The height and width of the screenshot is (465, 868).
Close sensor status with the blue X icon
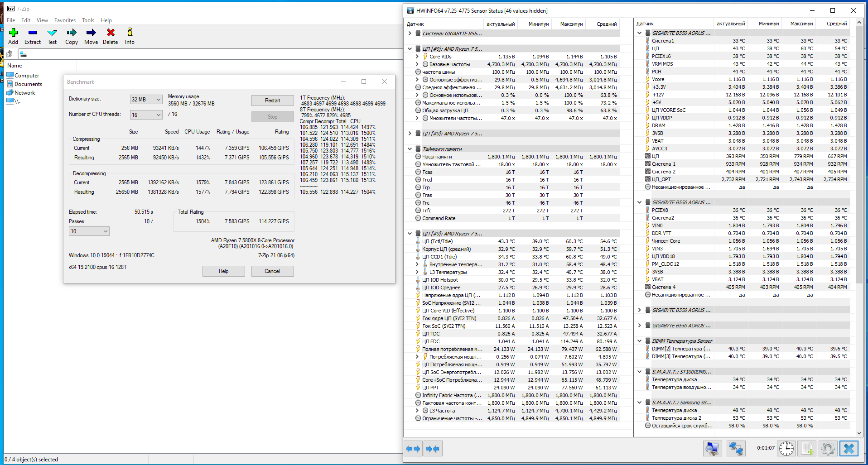coord(849,448)
